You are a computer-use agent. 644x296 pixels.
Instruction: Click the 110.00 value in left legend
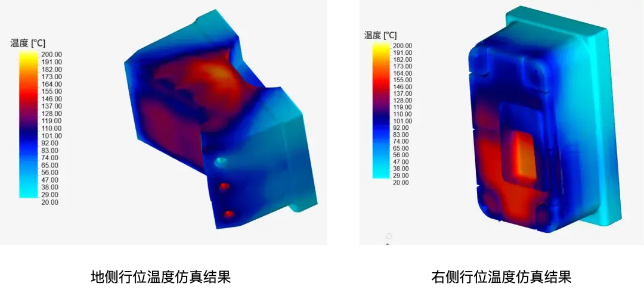[x=51, y=128]
